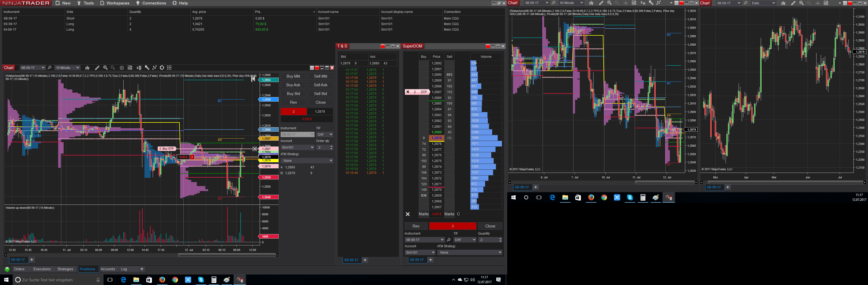Click Buy Mkt in Chart Trader

click(x=293, y=76)
